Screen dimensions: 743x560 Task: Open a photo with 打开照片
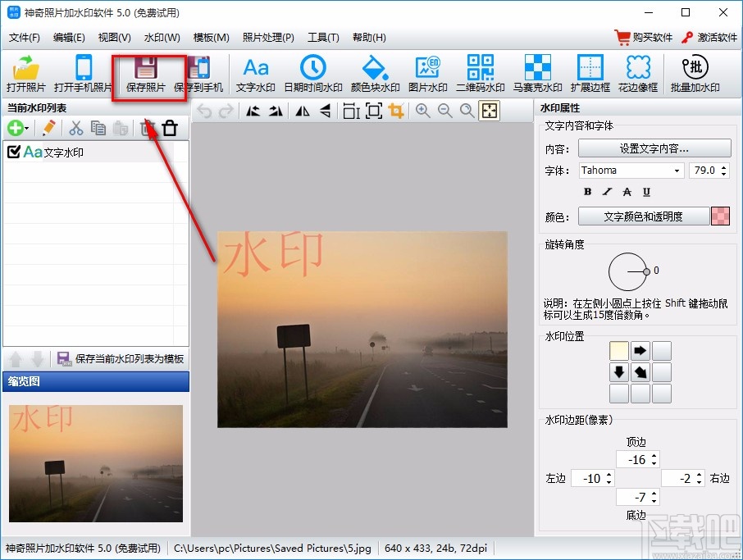pyautogui.click(x=26, y=74)
